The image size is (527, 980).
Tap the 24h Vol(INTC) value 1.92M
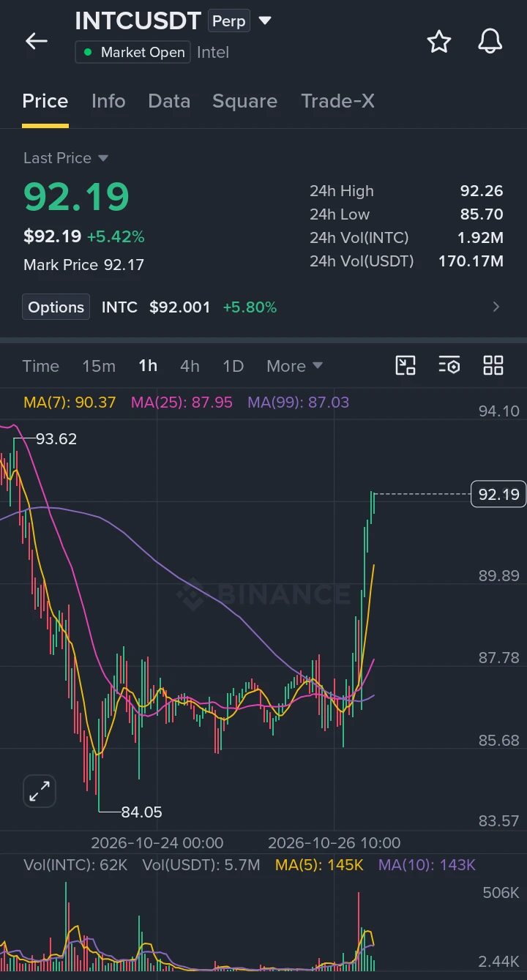[x=480, y=238]
